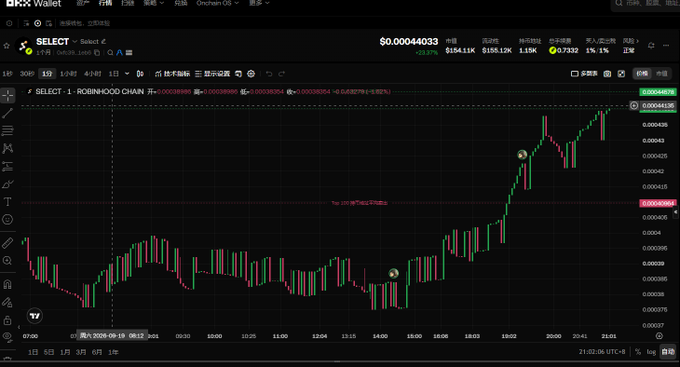Open 技术指标 indicators panel
This screenshot has height=367, width=680.
point(172,74)
